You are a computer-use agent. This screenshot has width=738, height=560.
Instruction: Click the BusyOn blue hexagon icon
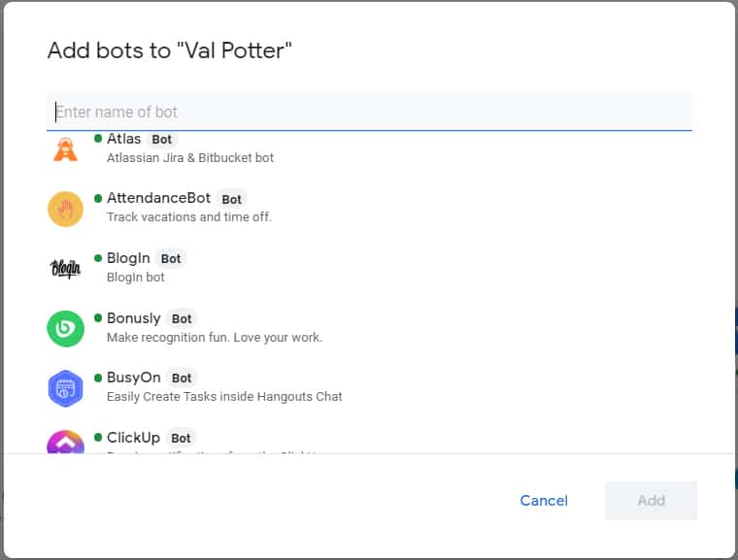click(x=66, y=388)
